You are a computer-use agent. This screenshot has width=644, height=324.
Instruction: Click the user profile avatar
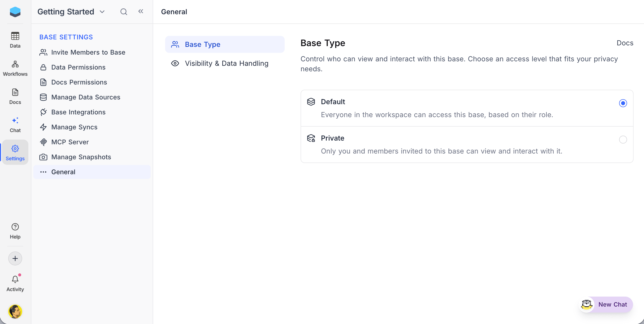15,311
